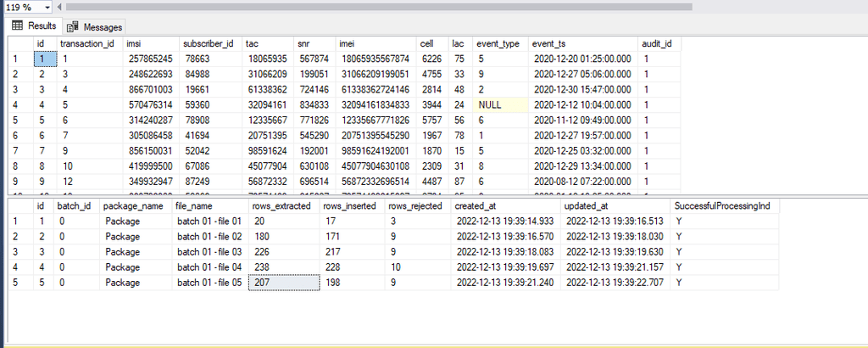Select file_name cell batch 01 - file 05
Viewport: 868px width, 348px height.
click(x=210, y=283)
